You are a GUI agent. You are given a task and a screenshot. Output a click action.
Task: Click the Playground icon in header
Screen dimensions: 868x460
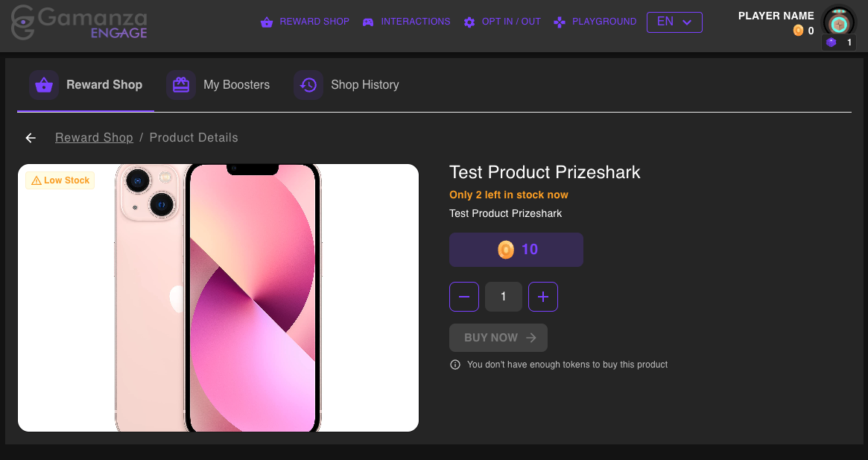pyautogui.click(x=560, y=22)
